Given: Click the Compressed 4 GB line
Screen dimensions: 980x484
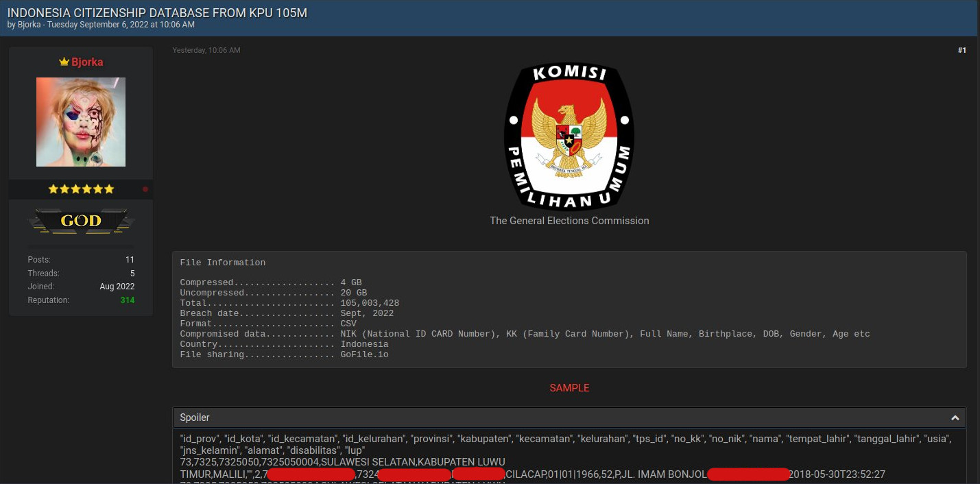Looking at the screenshot, I should 271,282.
